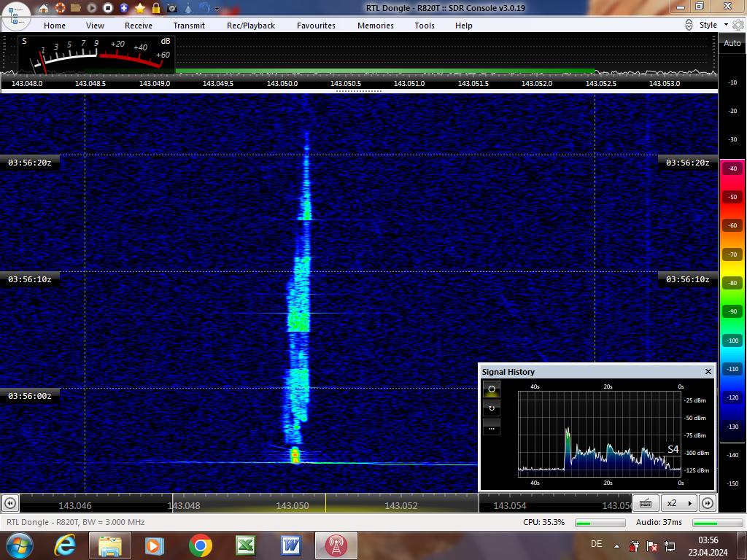Screen dimensions: 747x560
Task: Open Signal History more options ellipsis
Action: click(x=492, y=427)
